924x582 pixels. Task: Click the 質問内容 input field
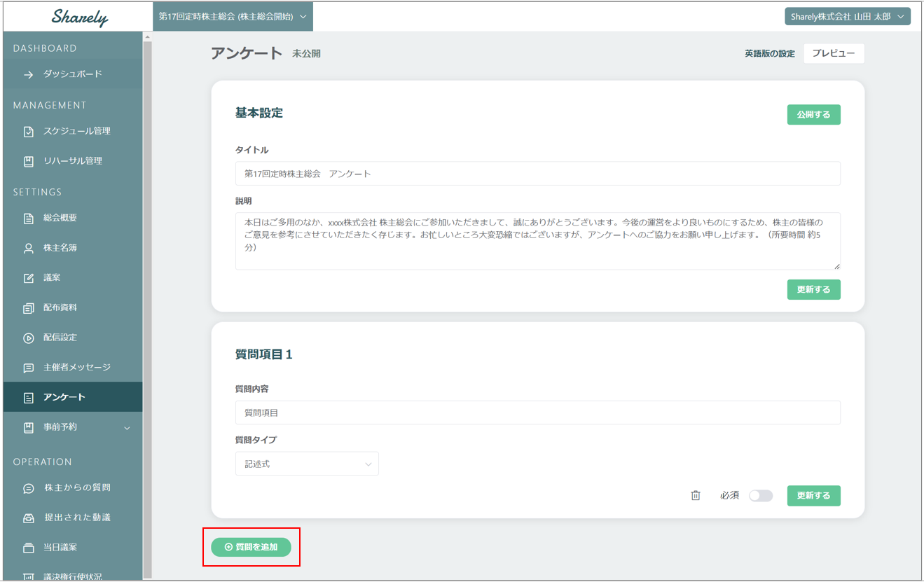(x=537, y=413)
